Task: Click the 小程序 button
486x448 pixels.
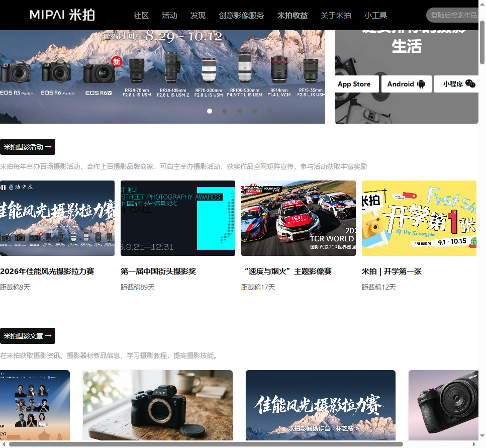Action: click(456, 84)
